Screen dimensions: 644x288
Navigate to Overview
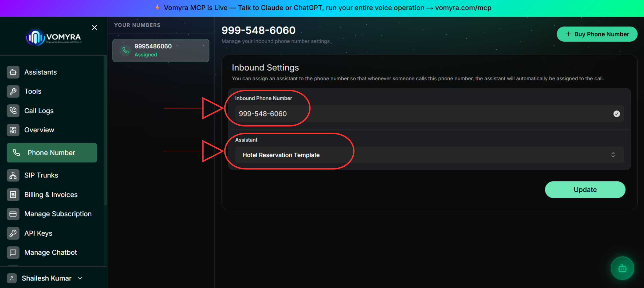[x=52, y=130]
